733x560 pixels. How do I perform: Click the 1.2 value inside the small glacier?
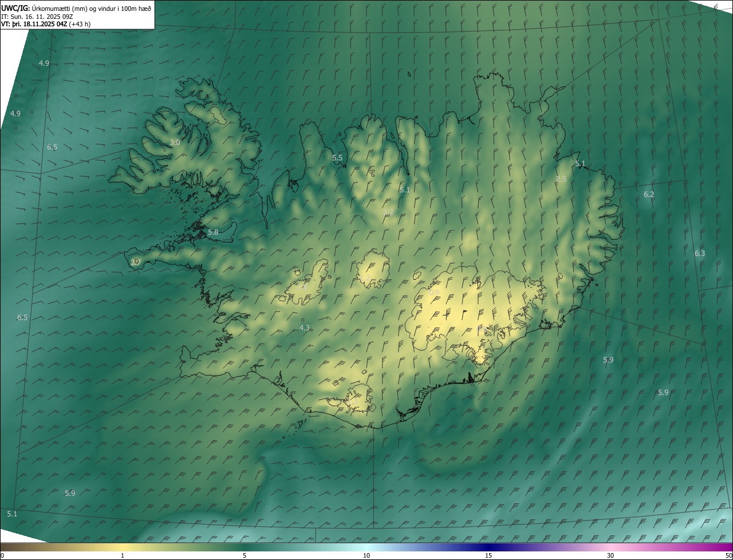365,278
